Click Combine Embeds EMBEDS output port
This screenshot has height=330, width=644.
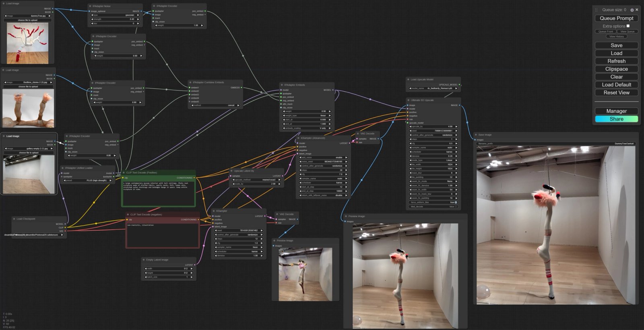click(x=242, y=88)
